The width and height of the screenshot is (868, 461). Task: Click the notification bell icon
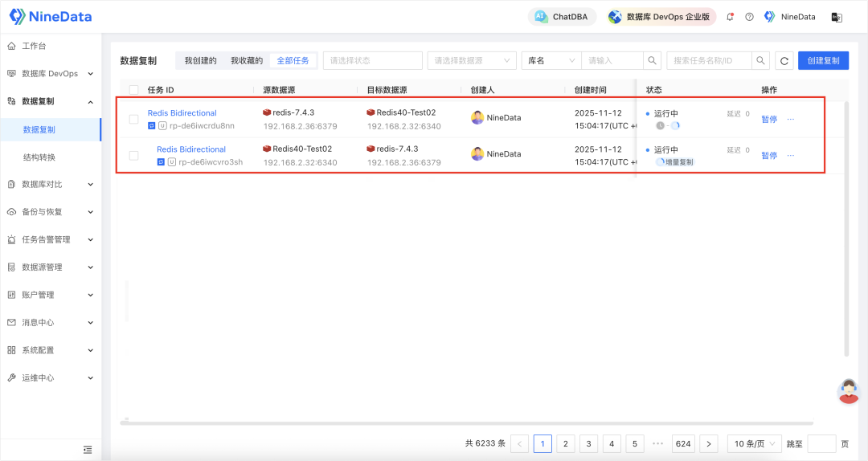tap(730, 17)
